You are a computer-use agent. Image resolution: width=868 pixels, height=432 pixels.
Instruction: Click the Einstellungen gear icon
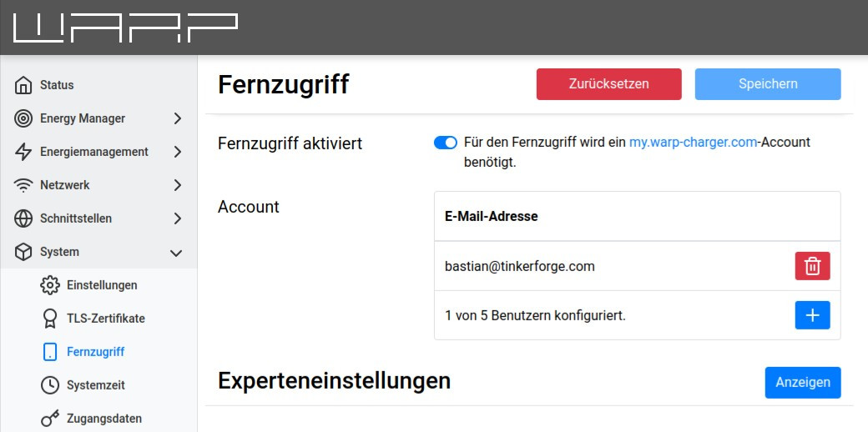51,285
